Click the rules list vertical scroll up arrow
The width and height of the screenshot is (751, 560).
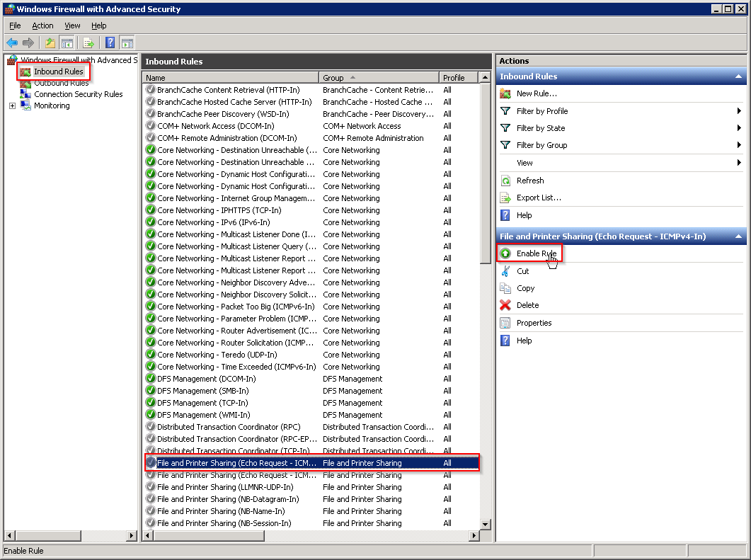(x=485, y=77)
